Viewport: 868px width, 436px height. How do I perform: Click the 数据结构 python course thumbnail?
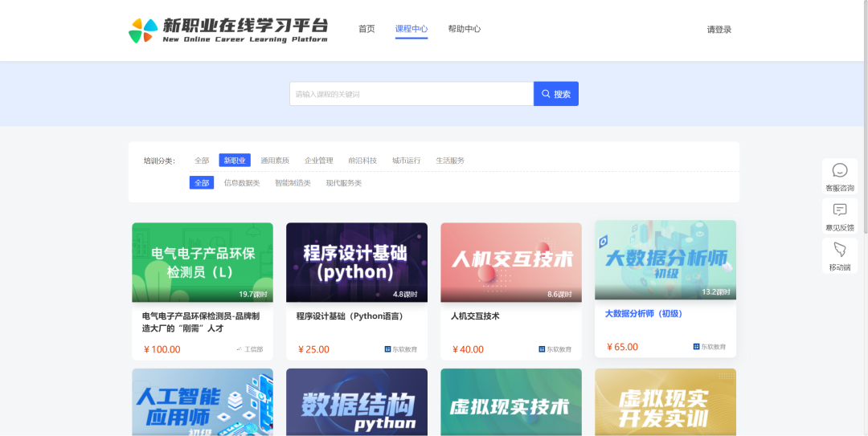click(357, 402)
